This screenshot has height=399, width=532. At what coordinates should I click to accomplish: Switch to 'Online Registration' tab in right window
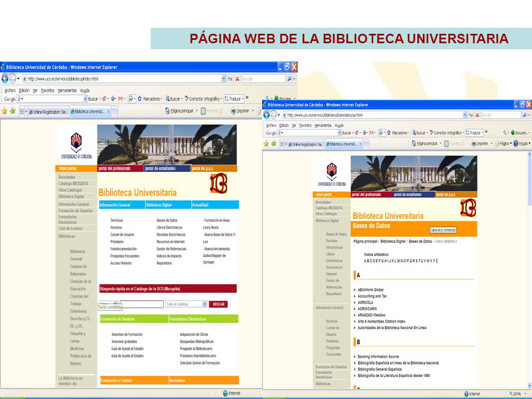click(306, 144)
